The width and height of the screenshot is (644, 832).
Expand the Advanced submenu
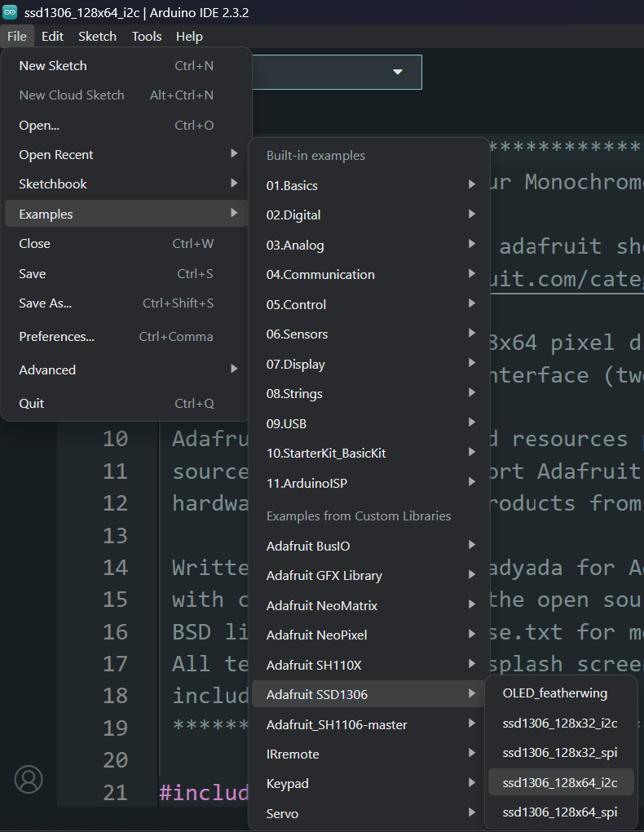(126, 370)
